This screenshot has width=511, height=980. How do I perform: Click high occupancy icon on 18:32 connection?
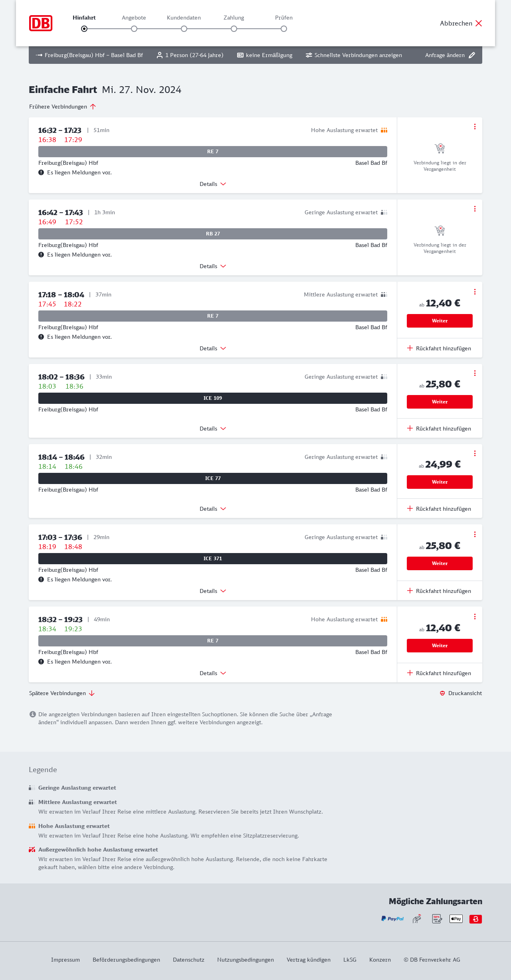pos(384,619)
